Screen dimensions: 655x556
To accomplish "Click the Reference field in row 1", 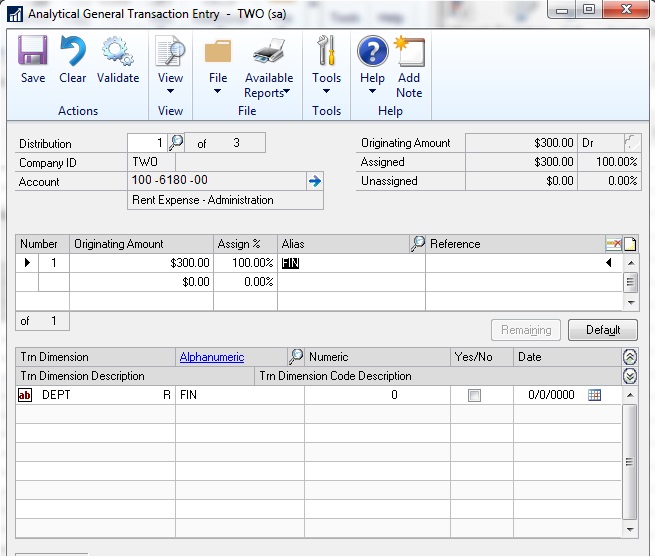I will tap(524, 263).
